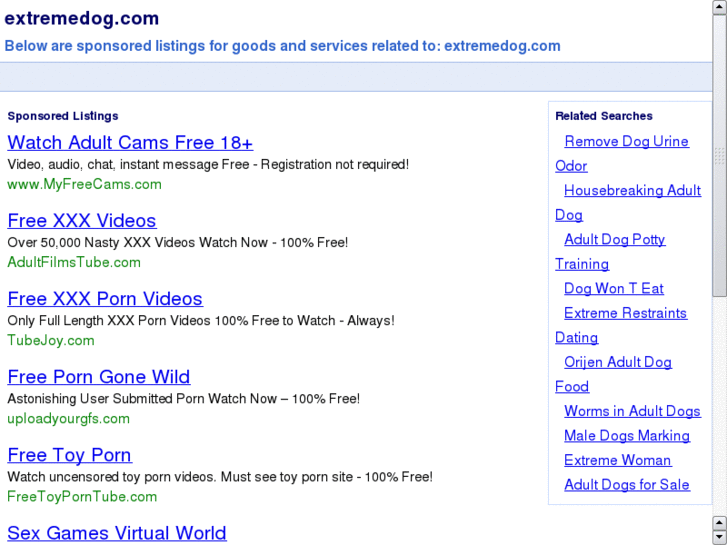Image resolution: width=727 pixels, height=545 pixels.
Task: Click the www.MyFreeCams.com green URL
Action: (x=84, y=184)
